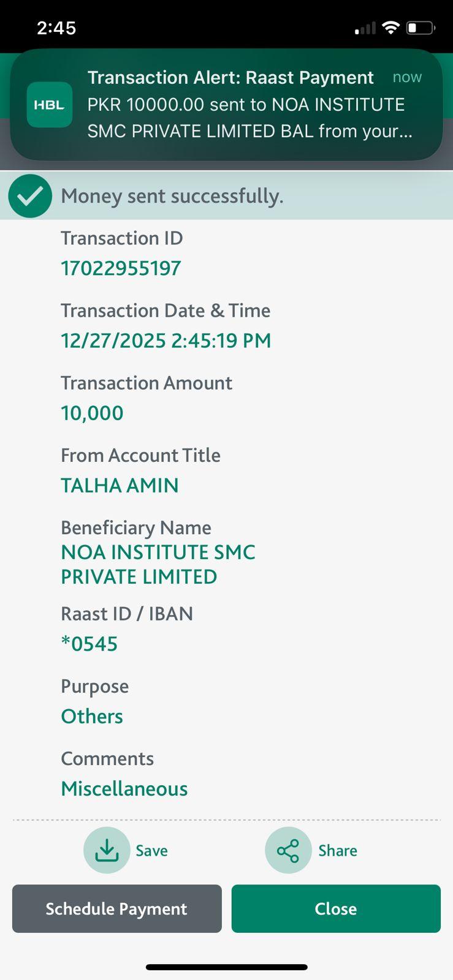Tap the Save download icon
Image resolution: width=453 pixels, height=980 pixels.
pyautogui.click(x=107, y=850)
